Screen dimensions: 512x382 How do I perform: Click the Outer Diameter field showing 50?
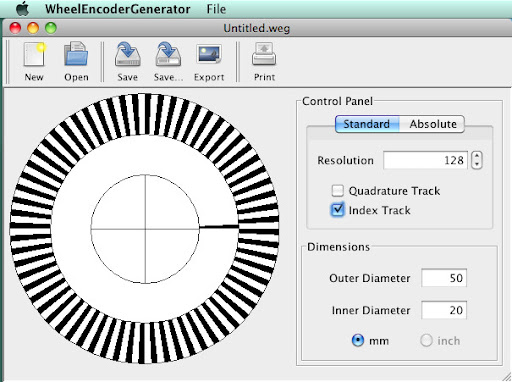tap(444, 278)
